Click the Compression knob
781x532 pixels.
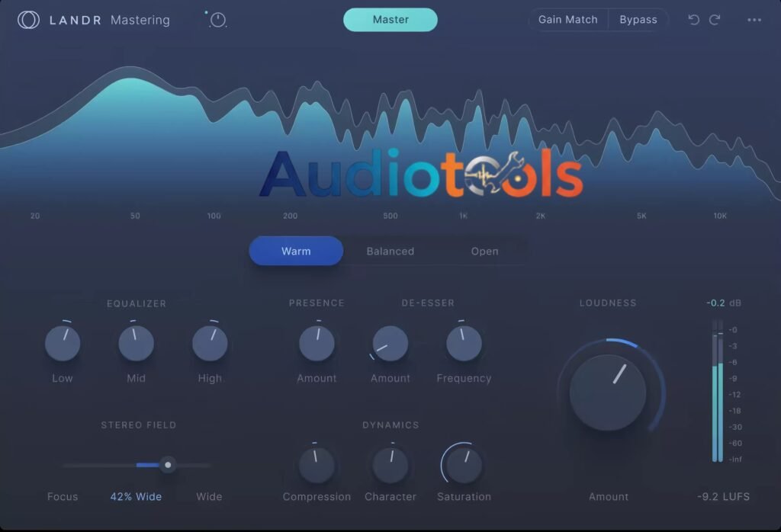317,466
